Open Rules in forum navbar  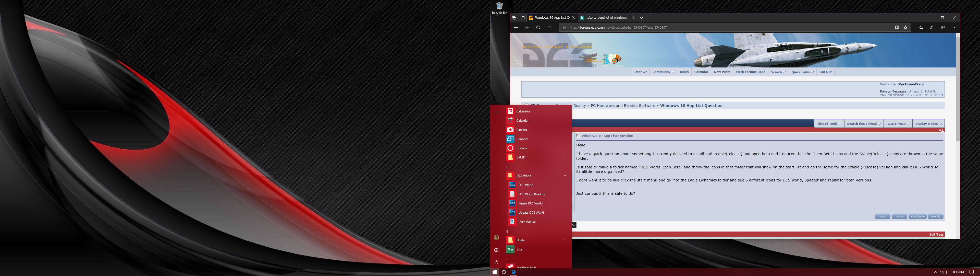[684, 72]
